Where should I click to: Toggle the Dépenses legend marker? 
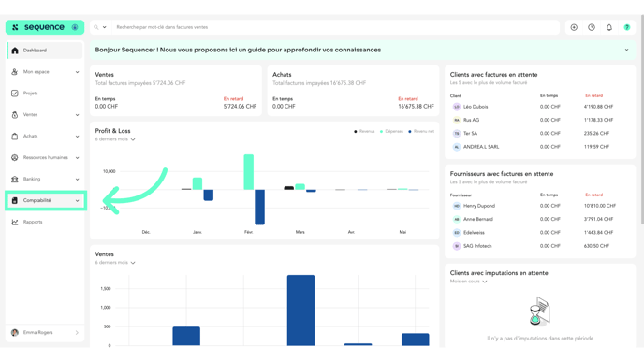[x=381, y=131]
